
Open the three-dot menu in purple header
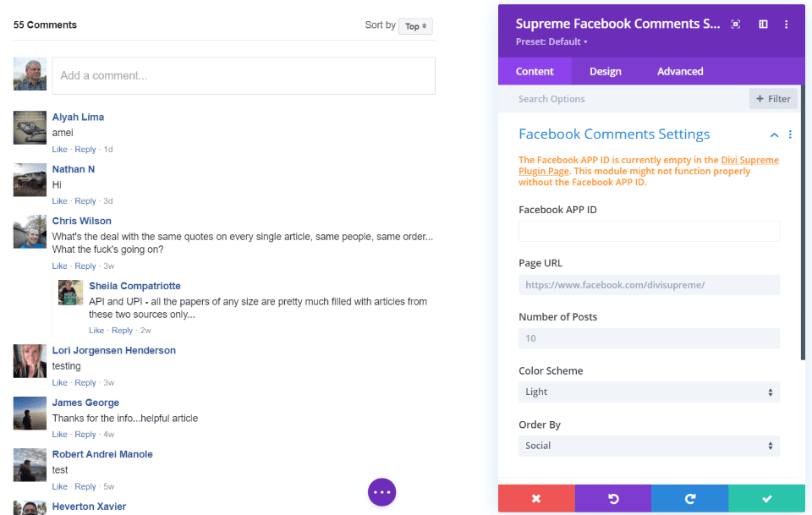[787, 25]
